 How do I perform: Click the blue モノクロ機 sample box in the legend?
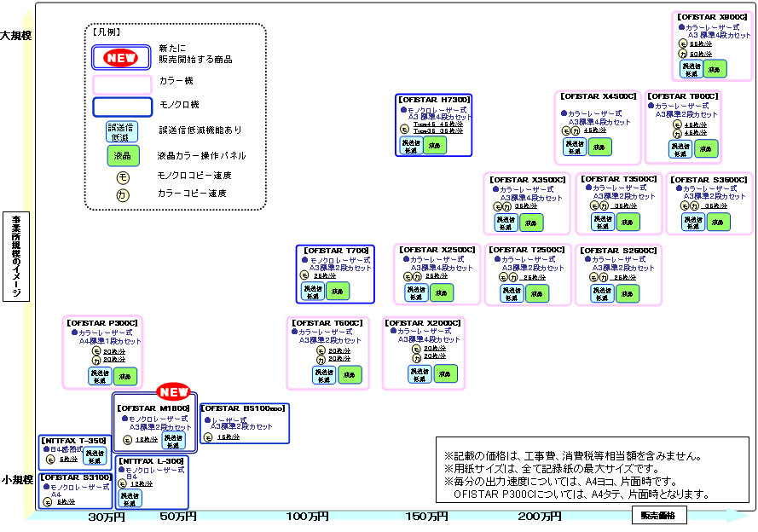(x=122, y=107)
